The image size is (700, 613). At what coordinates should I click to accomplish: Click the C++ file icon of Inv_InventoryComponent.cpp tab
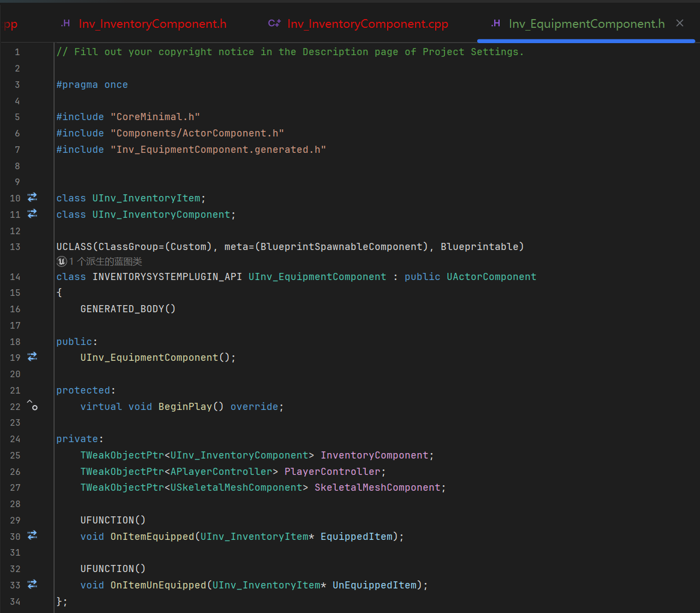click(274, 23)
